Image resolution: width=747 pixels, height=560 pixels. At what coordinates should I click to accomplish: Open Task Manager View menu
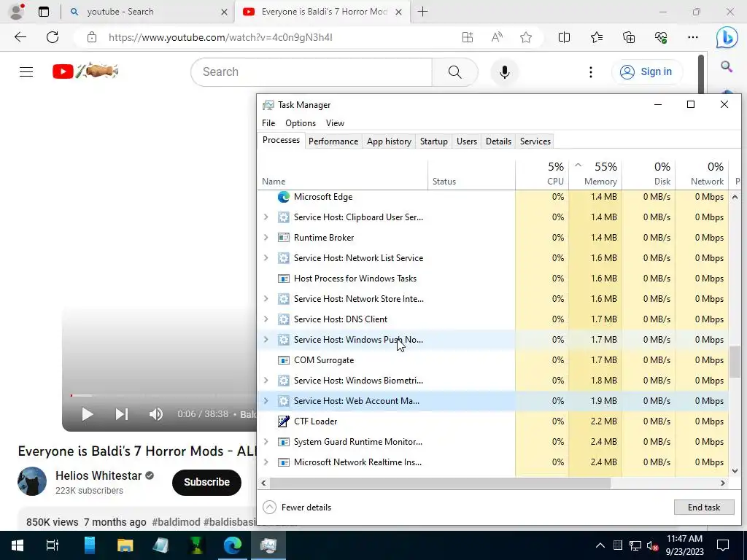pos(335,122)
